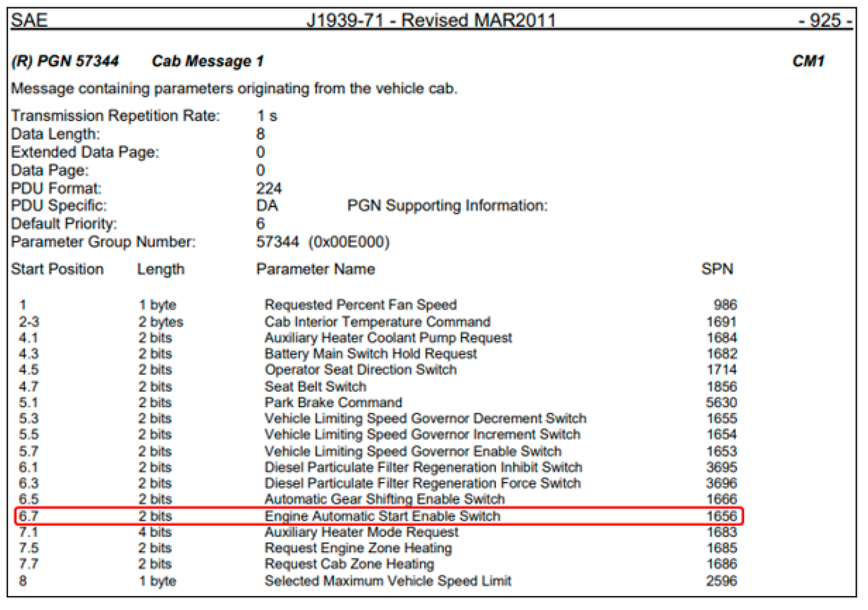The image size is (868, 610).
Task: Click the CM1 acronym label
Action: (x=808, y=61)
